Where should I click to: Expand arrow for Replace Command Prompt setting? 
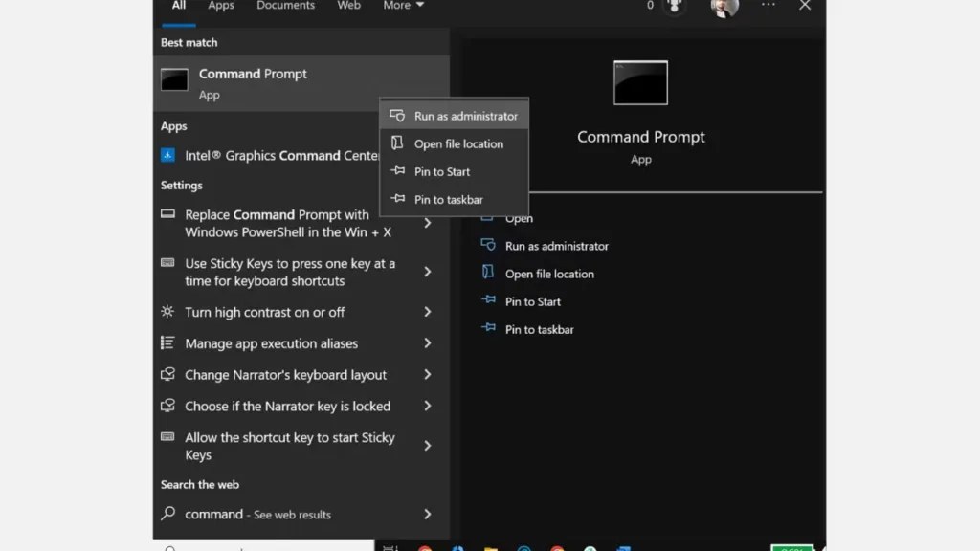(x=428, y=223)
